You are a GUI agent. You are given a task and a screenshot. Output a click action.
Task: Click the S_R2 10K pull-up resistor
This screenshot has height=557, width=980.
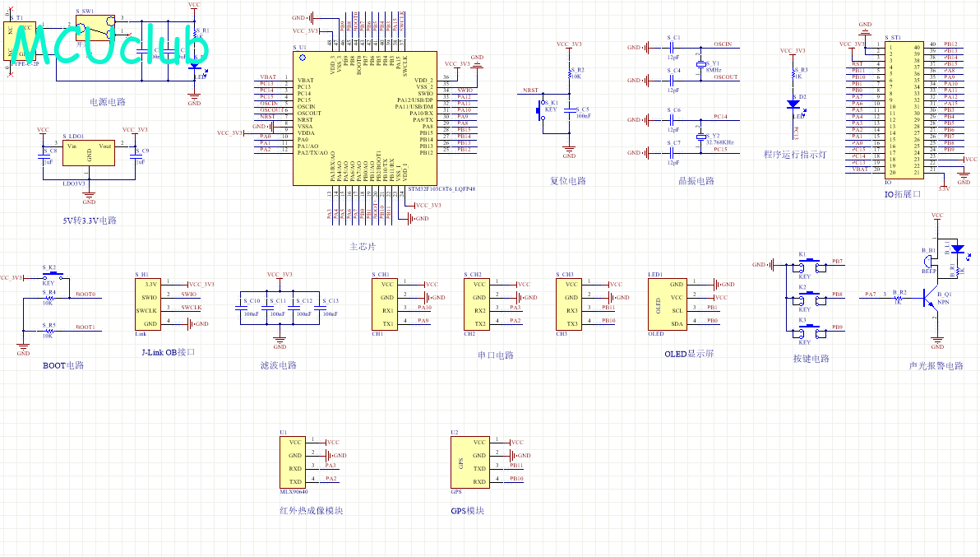pyautogui.click(x=570, y=74)
